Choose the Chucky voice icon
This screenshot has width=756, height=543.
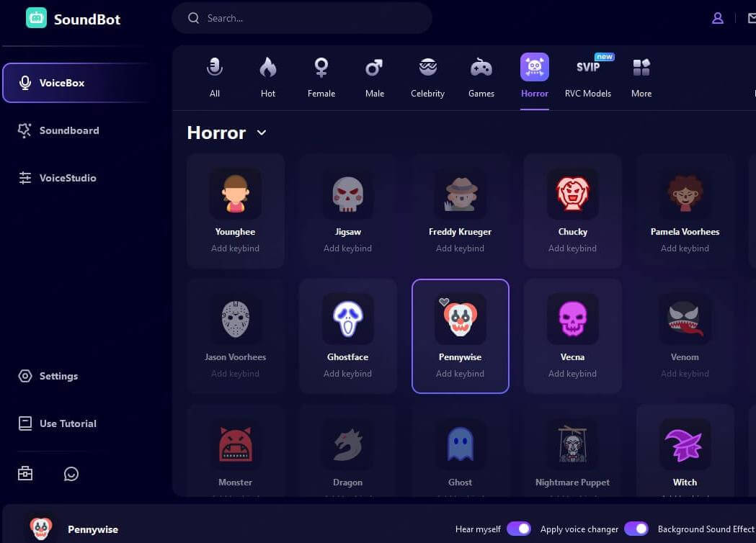point(572,194)
